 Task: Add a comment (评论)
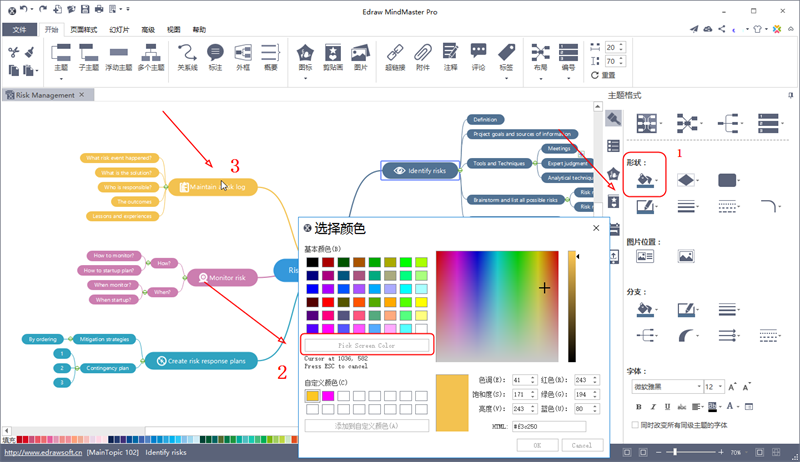point(478,57)
